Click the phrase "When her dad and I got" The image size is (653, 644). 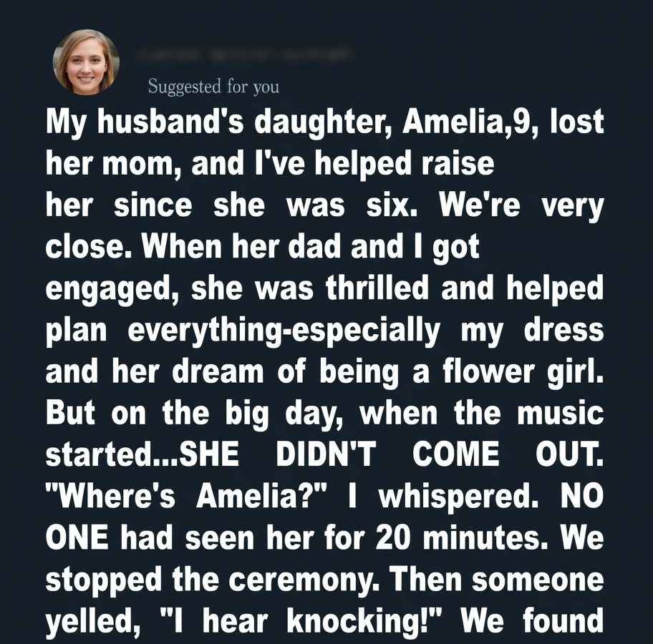[x=311, y=247]
